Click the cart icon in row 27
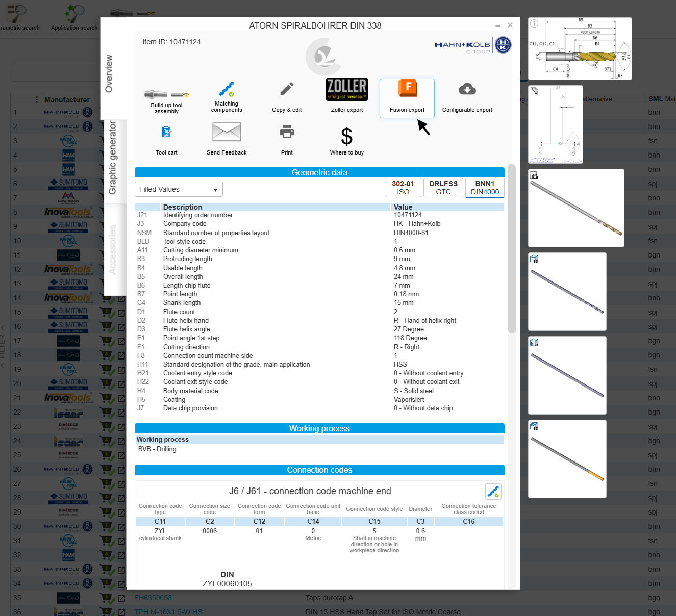The width and height of the screenshot is (676, 616). [x=107, y=483]
